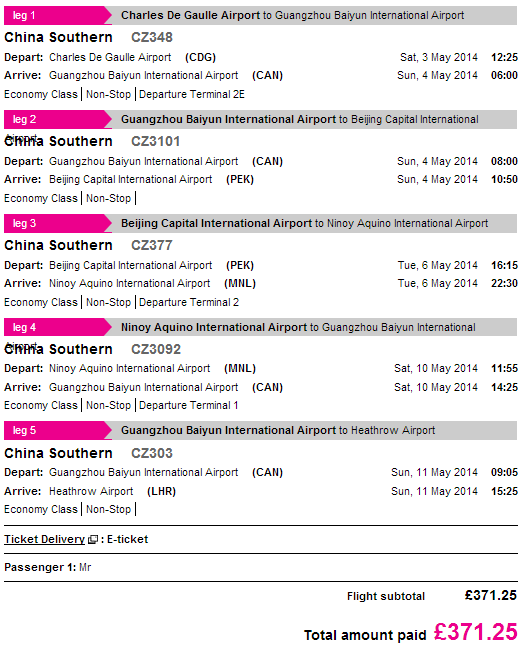Click the (LHR) airport code

tap(161, 491)
